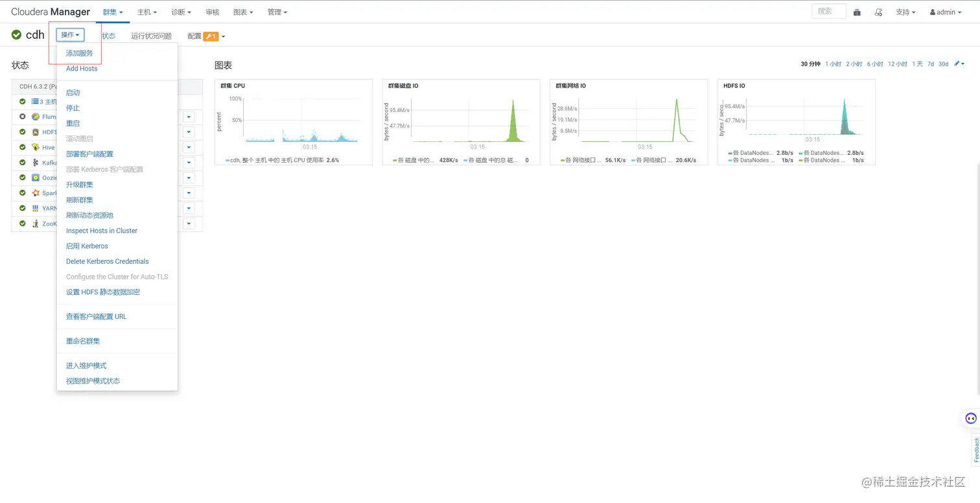Open the Parcels gift box icon
The width and height of the screenshot is (980, 503).
(857, 12)
